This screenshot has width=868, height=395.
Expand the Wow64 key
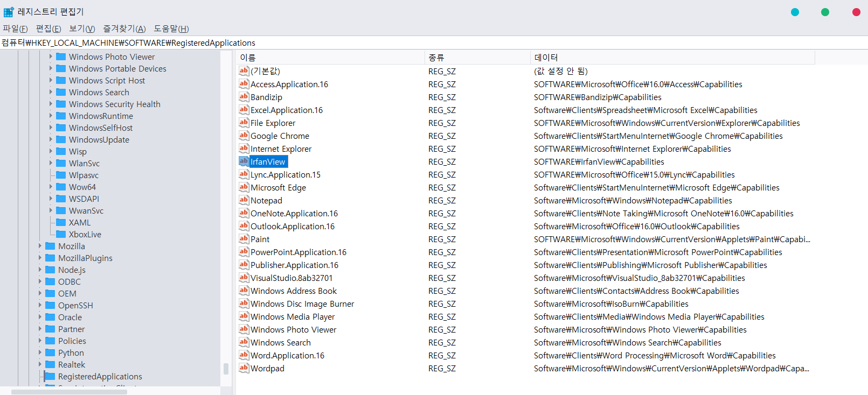coord(51,187)
